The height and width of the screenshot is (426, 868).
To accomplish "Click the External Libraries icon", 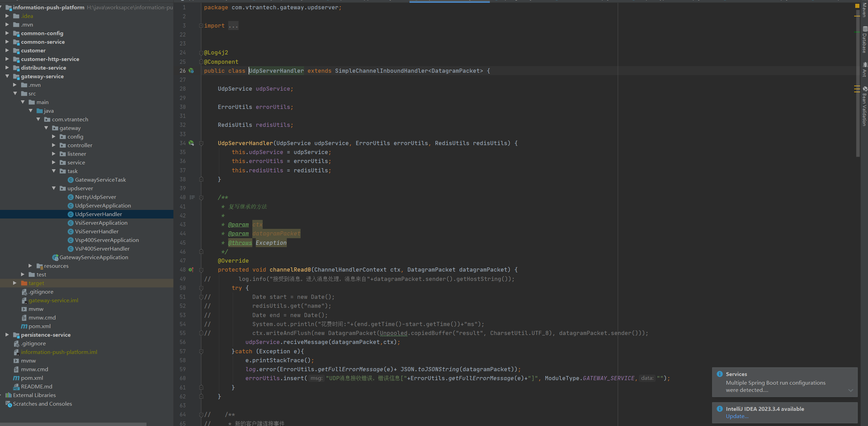I will tap(9, 395).
